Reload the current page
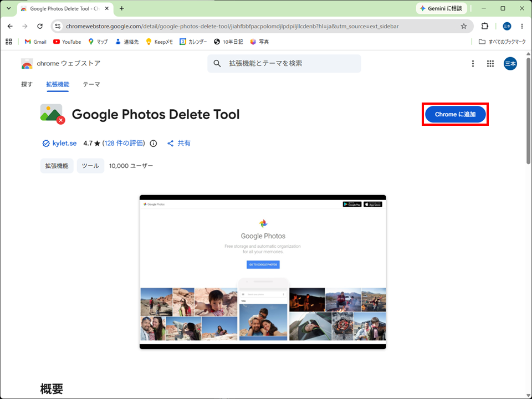Screen dimensions: 532x399 tap(40, 26)
